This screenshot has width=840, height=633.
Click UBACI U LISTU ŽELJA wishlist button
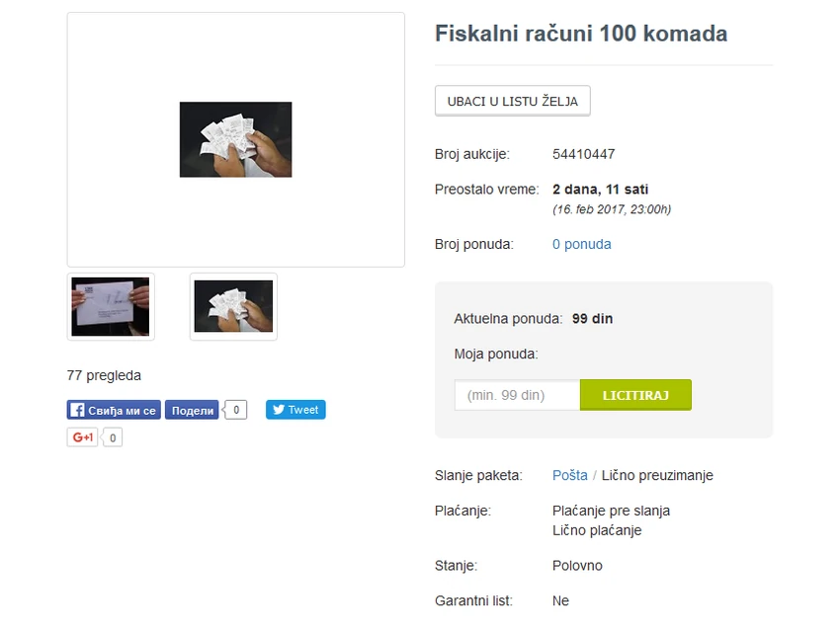512,100
